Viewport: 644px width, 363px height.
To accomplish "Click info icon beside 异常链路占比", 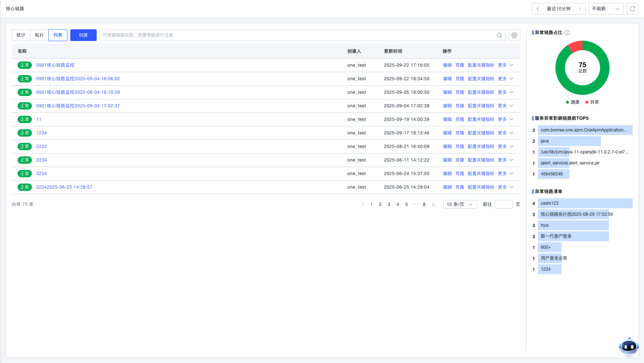I will click(567, 33).
